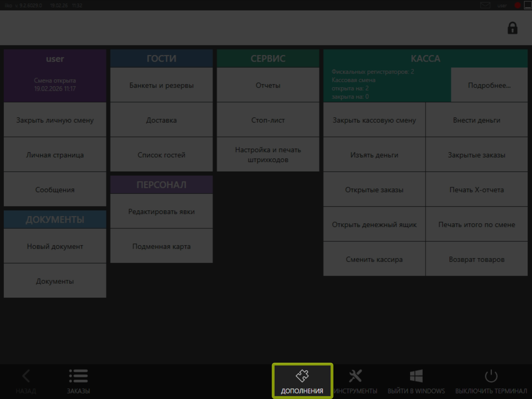Open Отчеты in Сервис

coord(268,85)
